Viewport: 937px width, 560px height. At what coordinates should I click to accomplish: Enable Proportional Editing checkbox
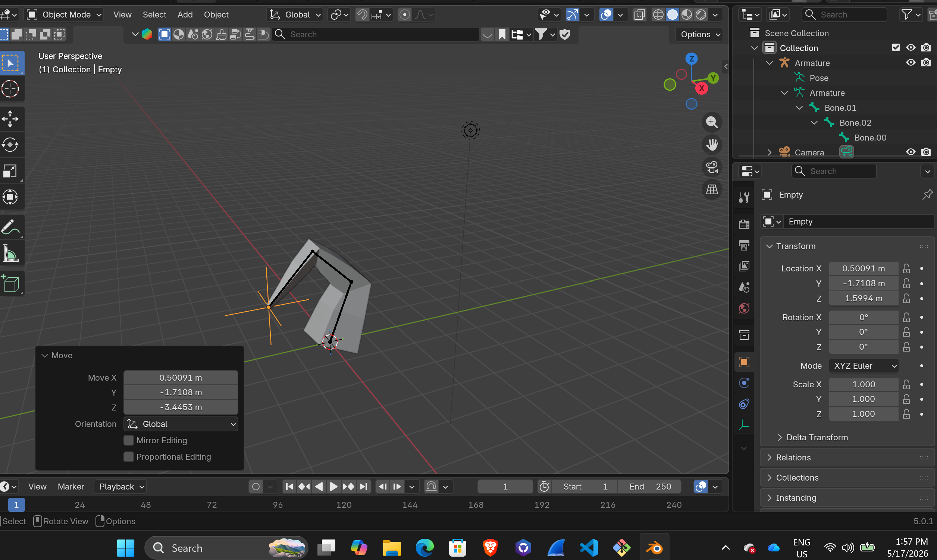click(129, 457)
